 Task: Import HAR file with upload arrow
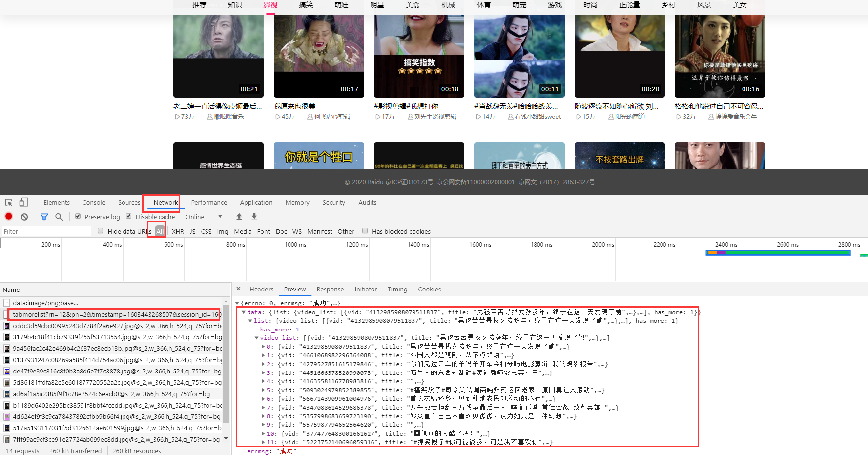click(239, 216)
